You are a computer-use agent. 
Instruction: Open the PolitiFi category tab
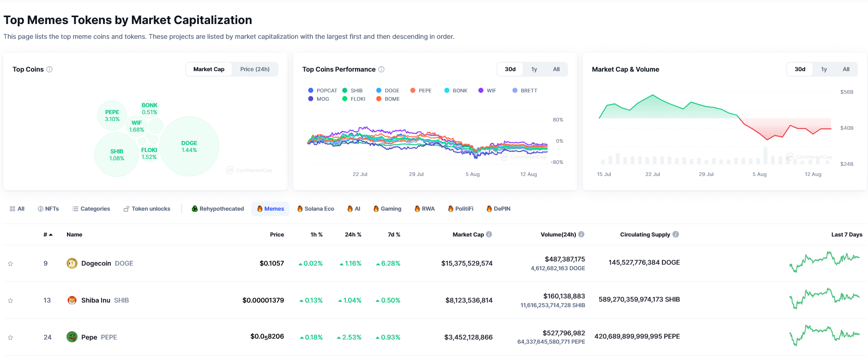pyautogui.click(x=461, y=209)
